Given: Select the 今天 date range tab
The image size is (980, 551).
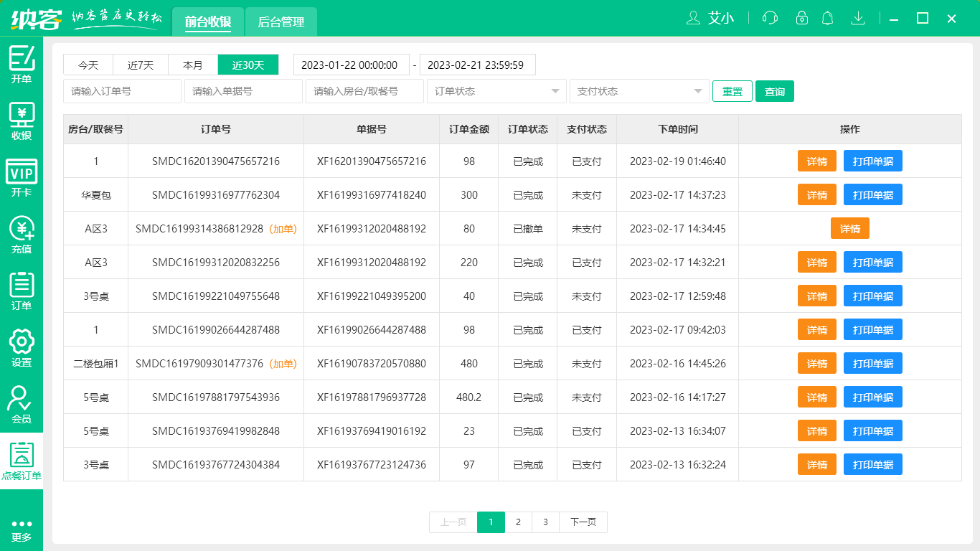Looking at the screenshot, I should coord(88,65).
